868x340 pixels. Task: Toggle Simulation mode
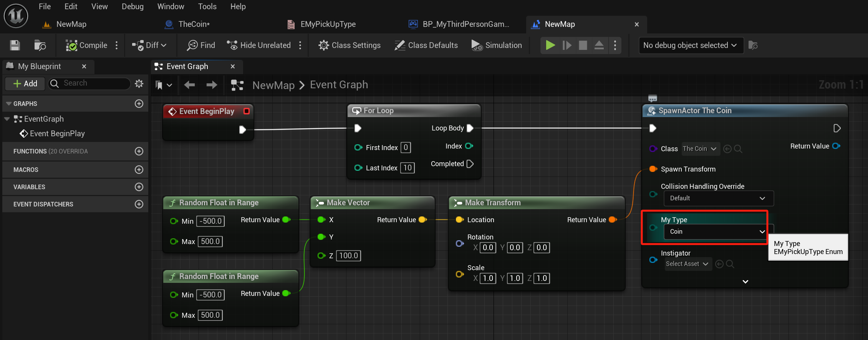pyautogui.click(x=497, y=45)
